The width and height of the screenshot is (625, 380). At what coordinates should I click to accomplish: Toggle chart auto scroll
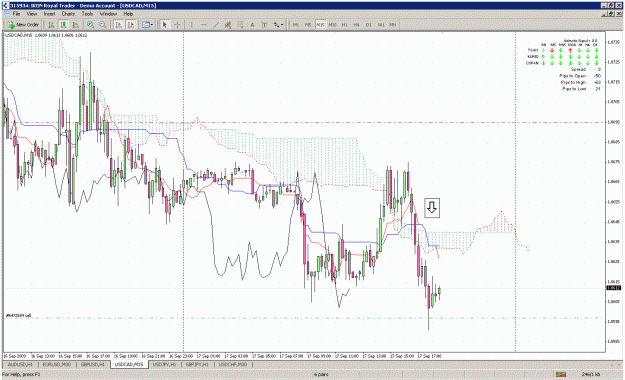118,25
